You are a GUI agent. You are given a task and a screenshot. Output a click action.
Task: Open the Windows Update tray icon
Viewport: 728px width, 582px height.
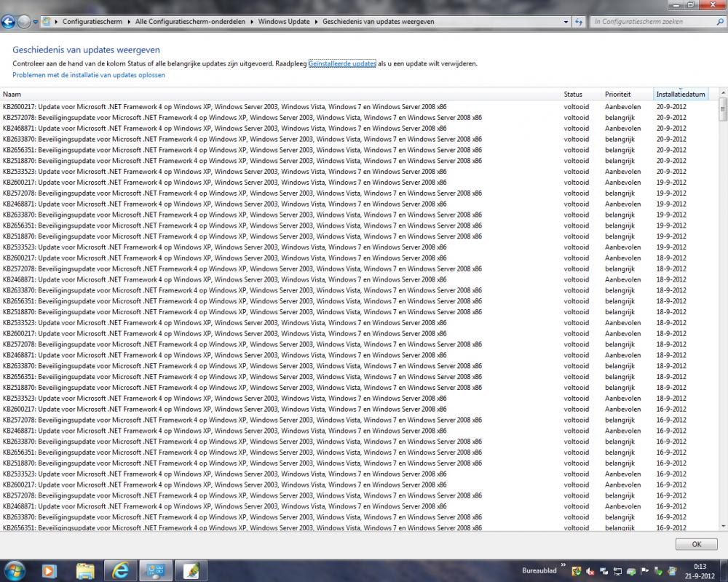pos(672,571)
